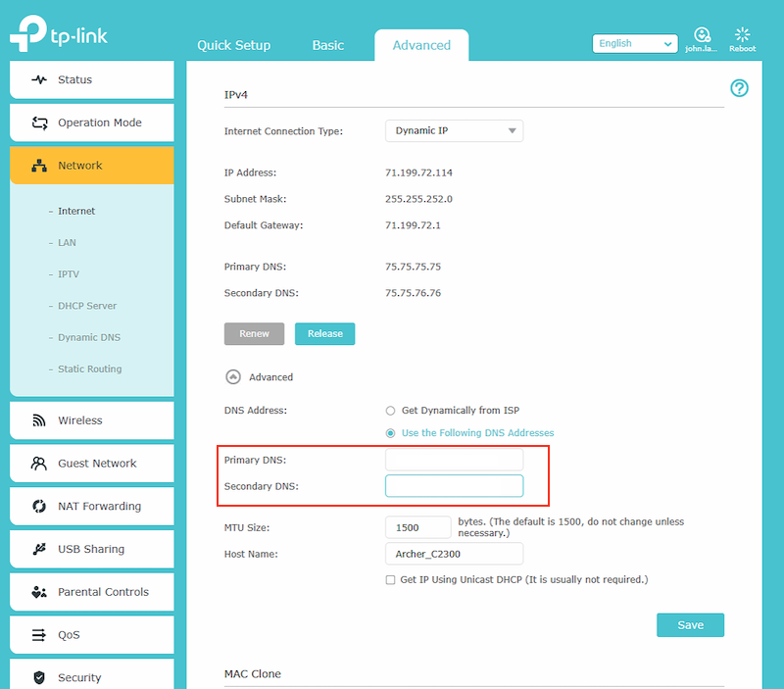Open the Status menu item
This screenshot has height=689, width=784.
point(92,80)
